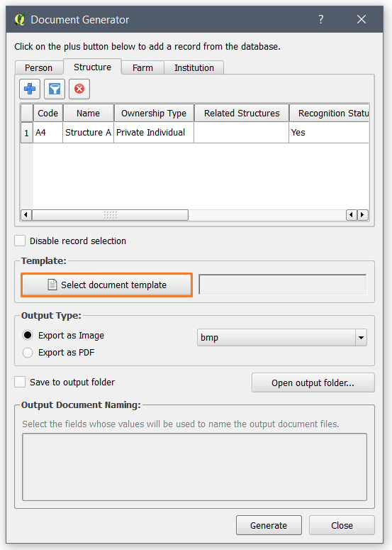Screen dimensions: 392x550
Task: Click the second-to-last left scroll arrow
Action: coord(352,214)
